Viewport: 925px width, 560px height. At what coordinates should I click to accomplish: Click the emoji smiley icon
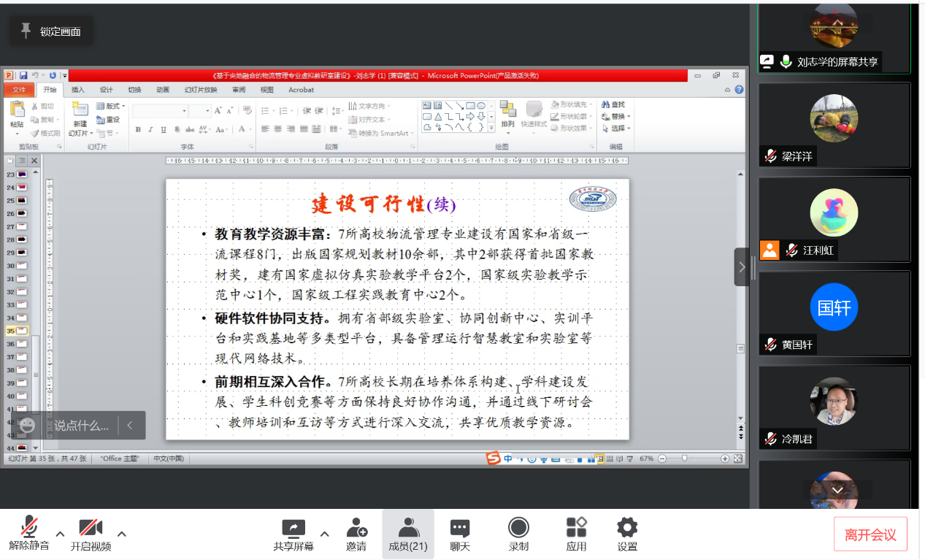(28, 426)
